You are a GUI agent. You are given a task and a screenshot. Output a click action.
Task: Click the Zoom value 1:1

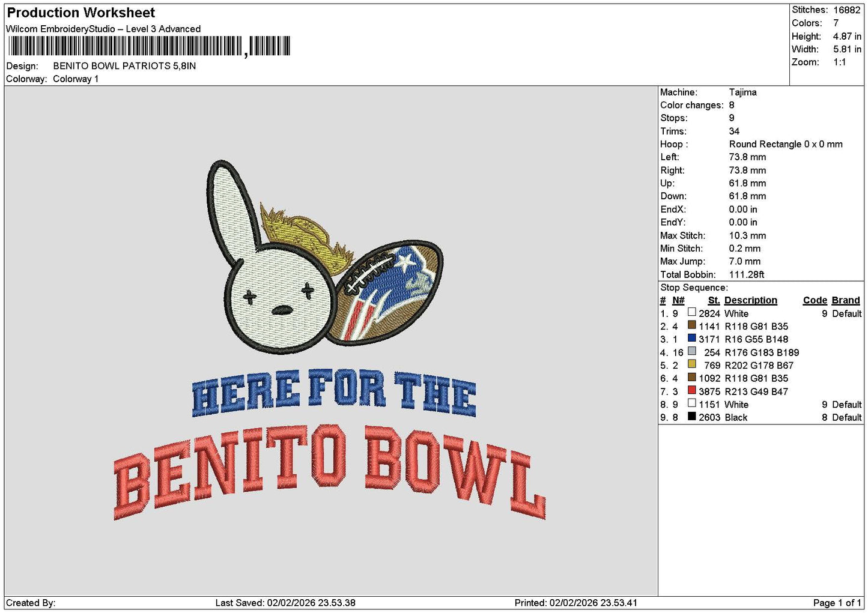pos(840,62)
